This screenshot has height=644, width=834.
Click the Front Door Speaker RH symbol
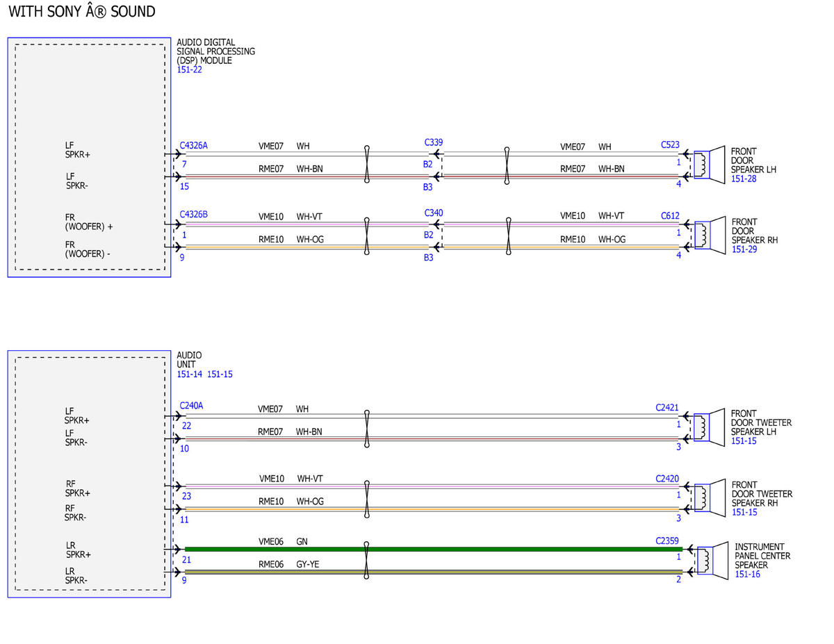[x=710, y=235]
